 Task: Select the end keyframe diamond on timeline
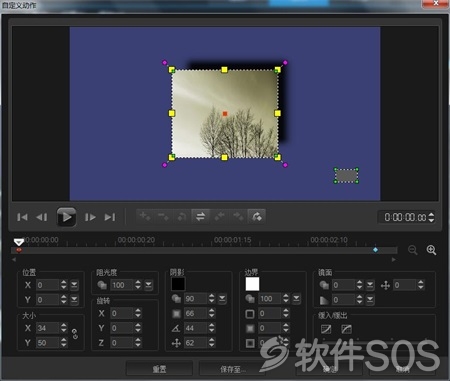[375, 250]
